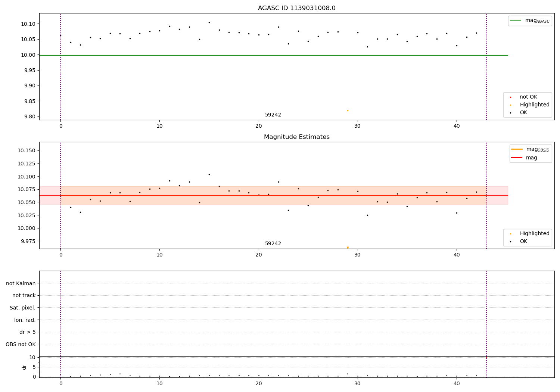Image resolution: width=560 pixels, height=392 pixels.
Task: Click the "Sat. pixel." axis label
Action: click(x=23, y=308)
